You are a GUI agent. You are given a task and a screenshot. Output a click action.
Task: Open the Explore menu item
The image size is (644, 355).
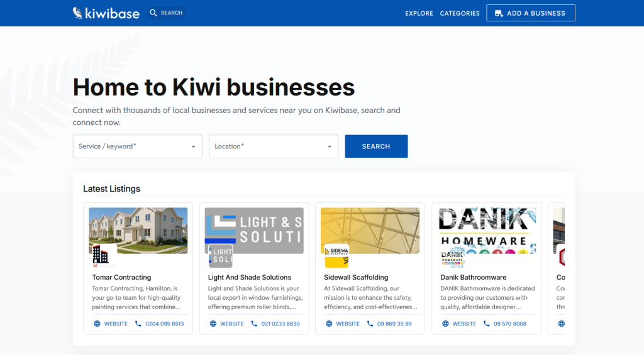pyautogui.click(x=419, y=13)
